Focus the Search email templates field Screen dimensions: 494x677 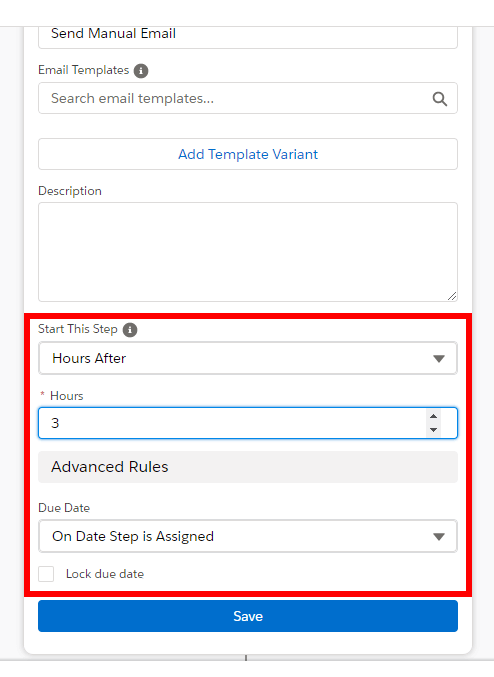coord(235,98)
